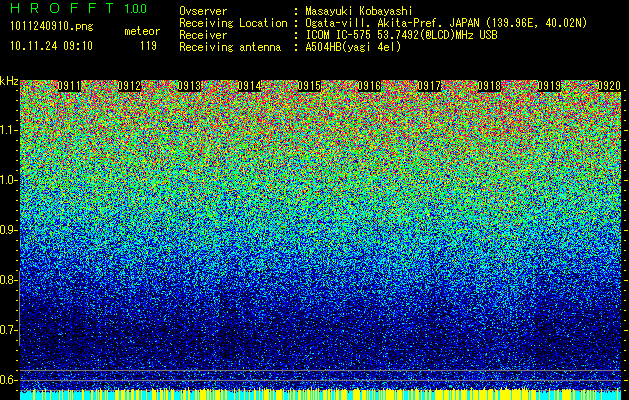Click the kHz unit label
Image resolution: width=629 pixels, height=400 pixels.
click(x=9, y=81)
